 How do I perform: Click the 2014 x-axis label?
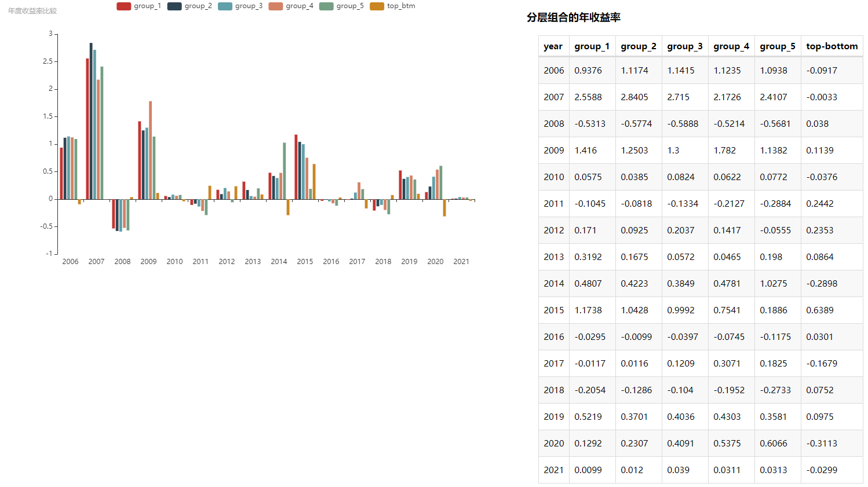tap(279, 262)
